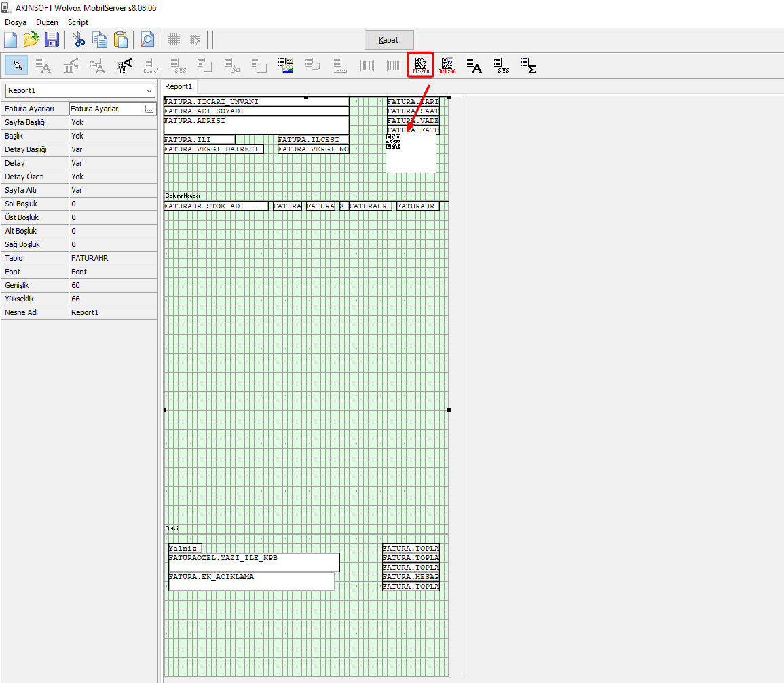The image size is (784, 683).
Task: Select the FATURA.ILCESI field
Action: point(314,139)
